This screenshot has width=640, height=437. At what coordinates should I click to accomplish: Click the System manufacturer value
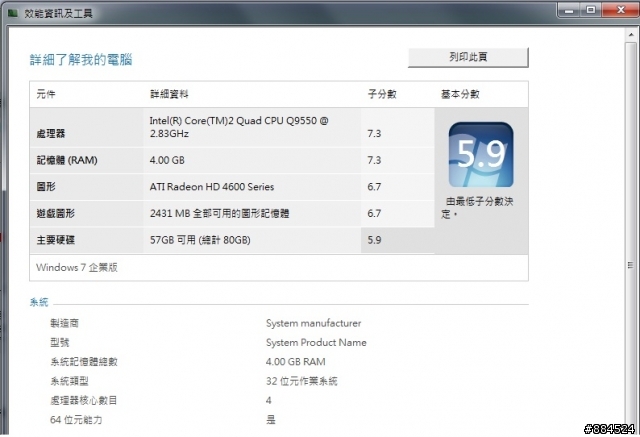(313, 323)
